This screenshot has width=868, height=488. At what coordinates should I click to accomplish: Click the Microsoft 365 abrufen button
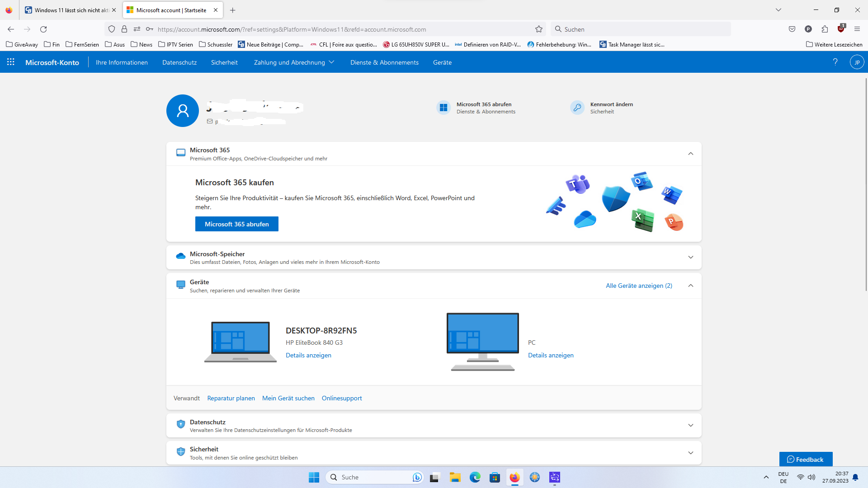236,224
